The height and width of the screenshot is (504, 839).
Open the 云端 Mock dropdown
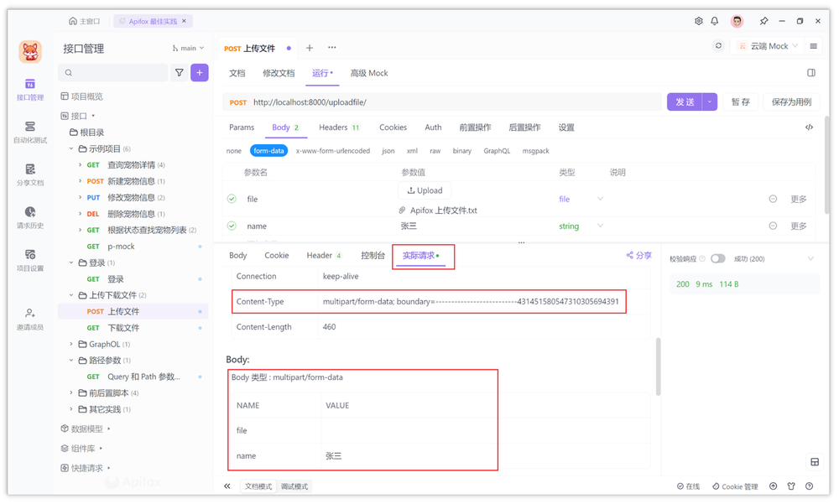pos(767,47)
